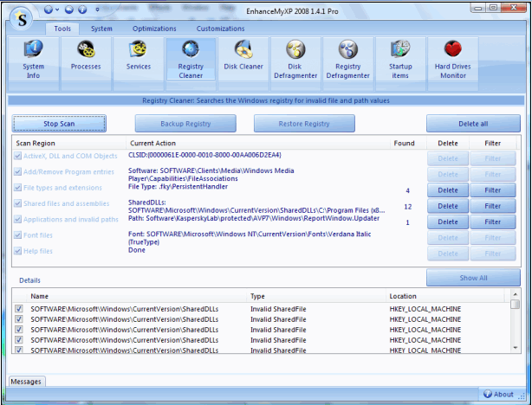Click the Delete all button
The width and height of the screenshot is (532, 405).
click(473, 124)
